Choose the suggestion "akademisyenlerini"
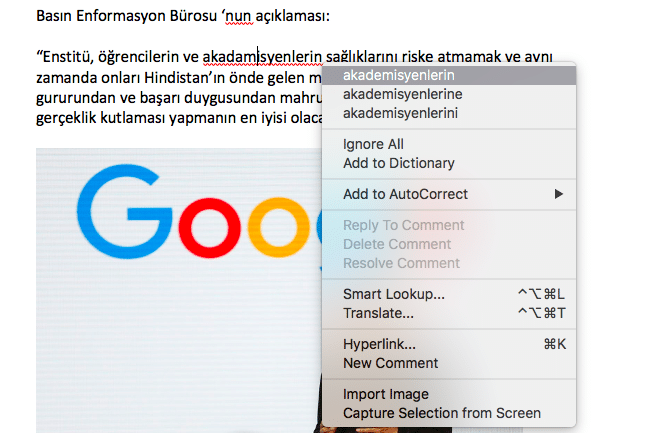 click(449, 113)
